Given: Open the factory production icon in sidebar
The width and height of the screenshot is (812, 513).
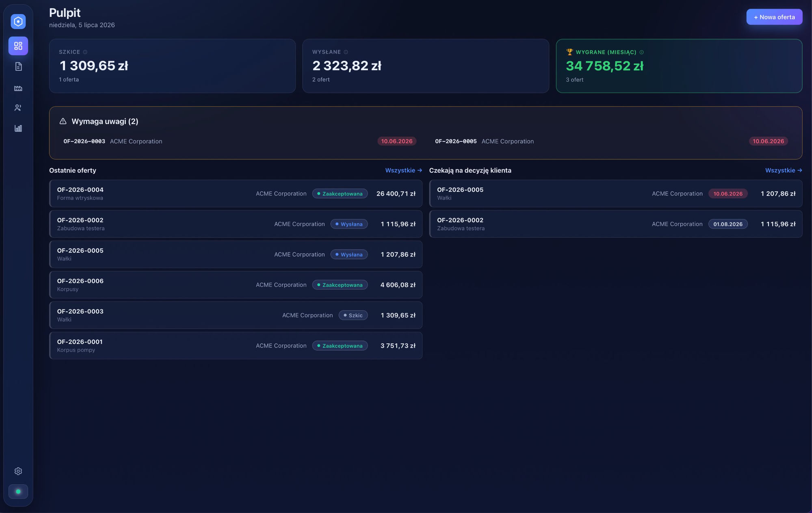Looking at the screenshot, I should [x=18, y=88].
